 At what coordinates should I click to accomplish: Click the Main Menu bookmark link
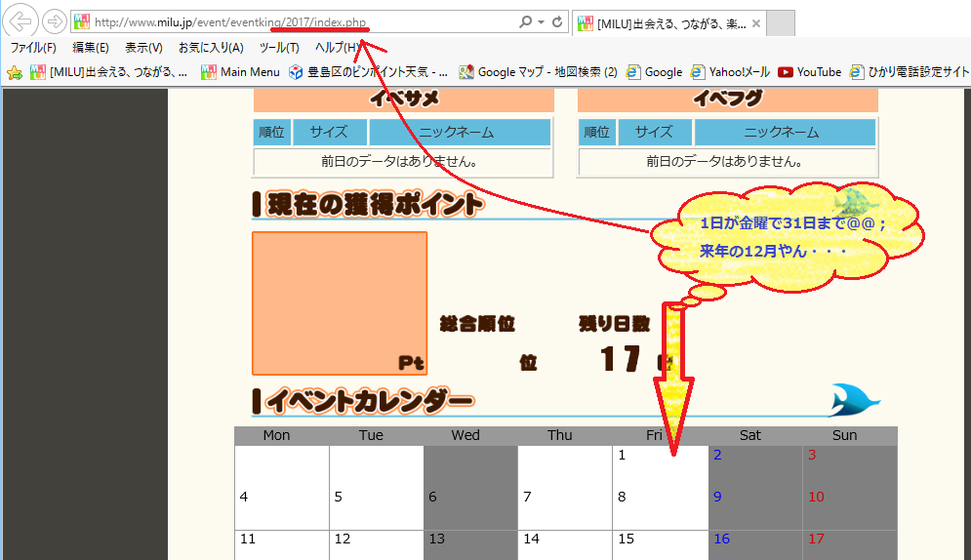[240, 71]
